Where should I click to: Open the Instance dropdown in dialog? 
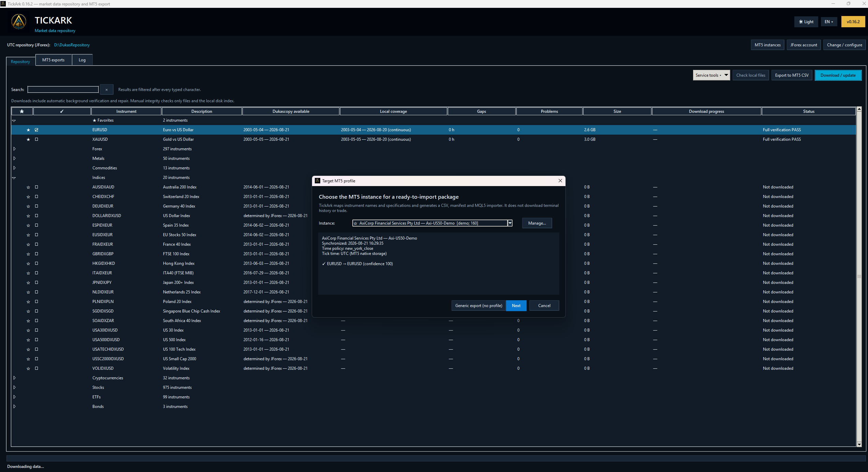pyautogui.click(x=510, y=223)
